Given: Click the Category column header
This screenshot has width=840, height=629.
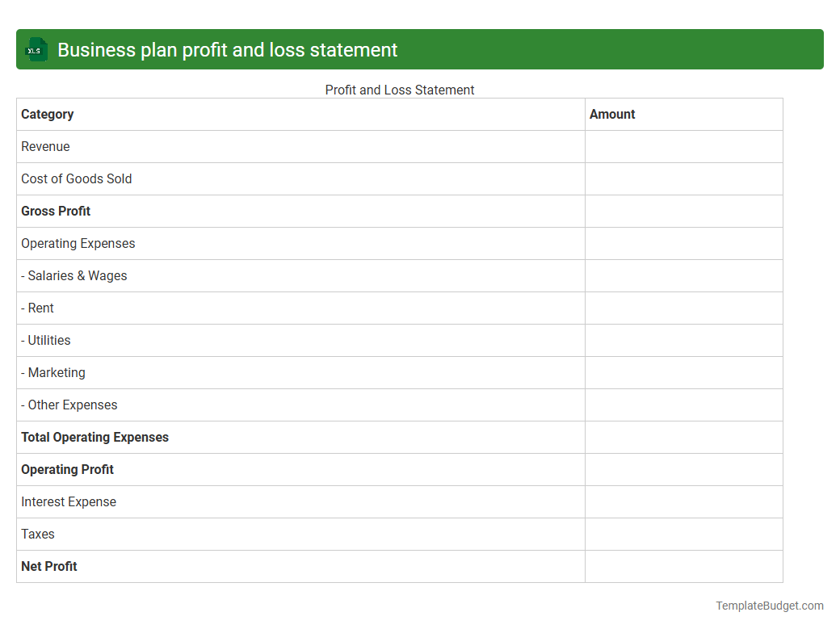Looking at the screenshot, I should pyautogui.click(x=48, y=114).
